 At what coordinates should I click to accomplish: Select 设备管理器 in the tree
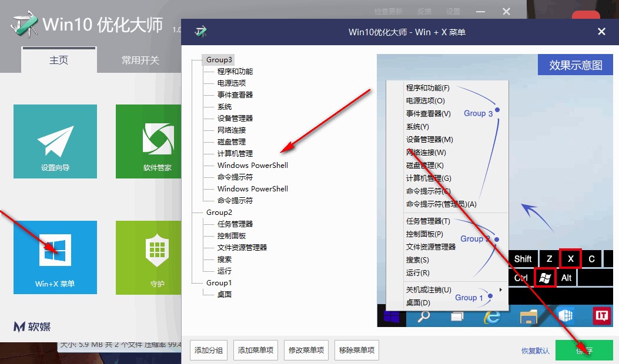(235, 119)
